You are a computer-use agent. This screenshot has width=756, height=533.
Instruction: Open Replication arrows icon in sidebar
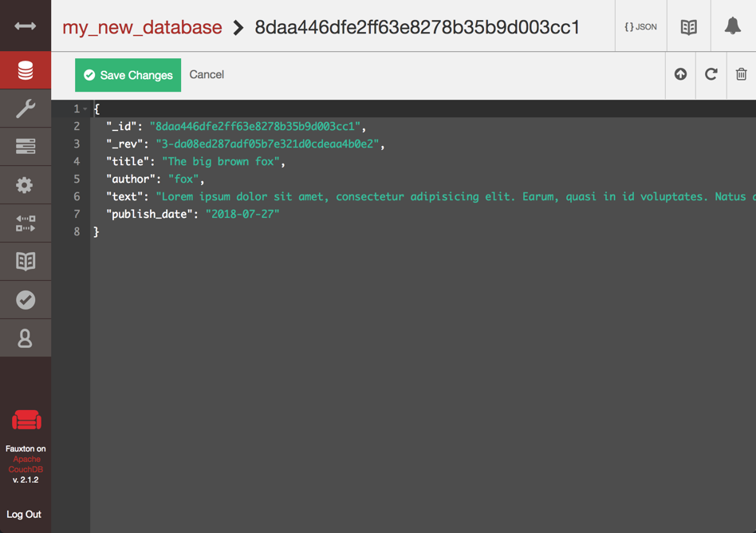(26, 223)
